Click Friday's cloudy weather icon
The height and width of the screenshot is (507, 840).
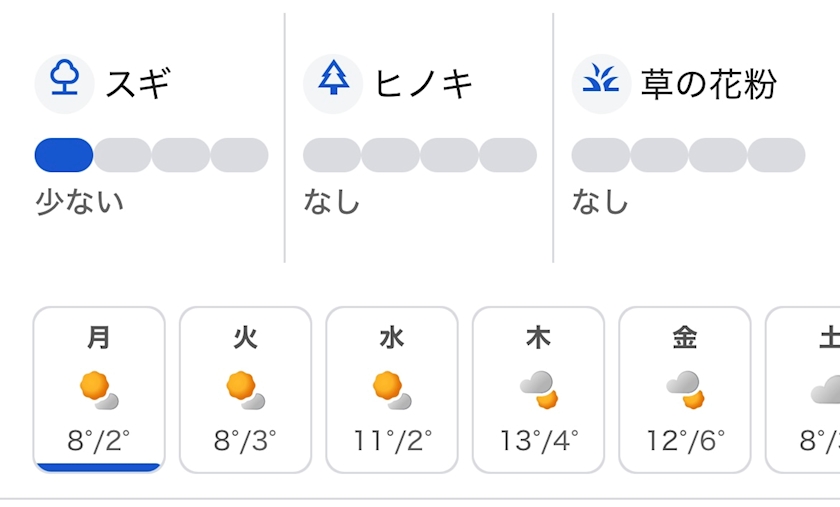(685, 390)
